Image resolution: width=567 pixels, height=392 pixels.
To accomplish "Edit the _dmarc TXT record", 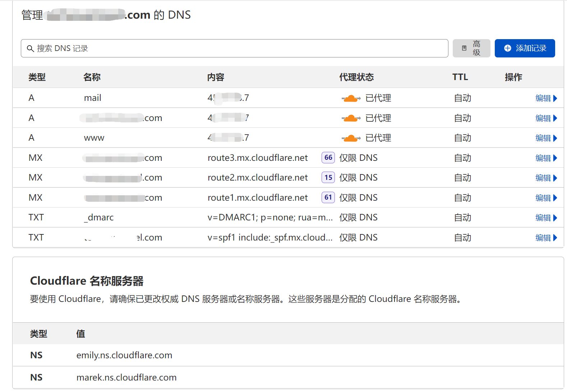I will point(546,218).
